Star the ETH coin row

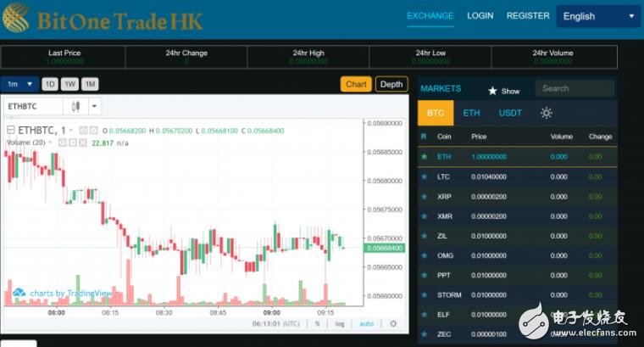tap(425, 157)
